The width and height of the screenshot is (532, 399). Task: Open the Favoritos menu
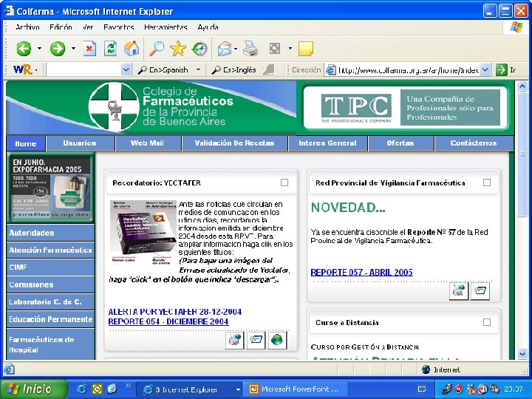click(119, 27)
